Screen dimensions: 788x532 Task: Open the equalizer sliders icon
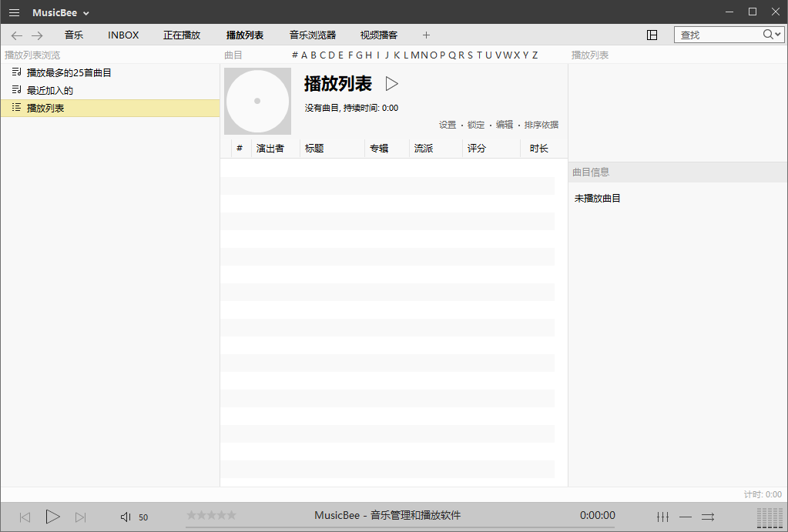click(663, 517)
